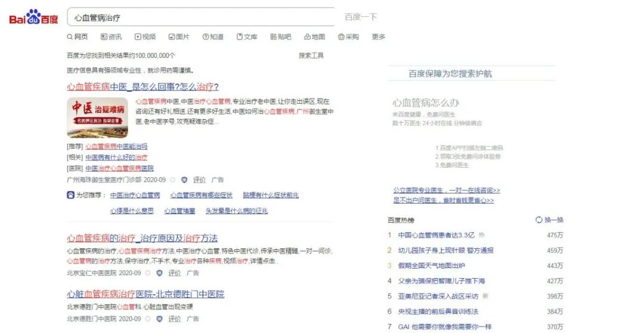Switch to the 网页 tab
Image resolution: width=644 pixels, height=333 pixels.
pos(77,36)
